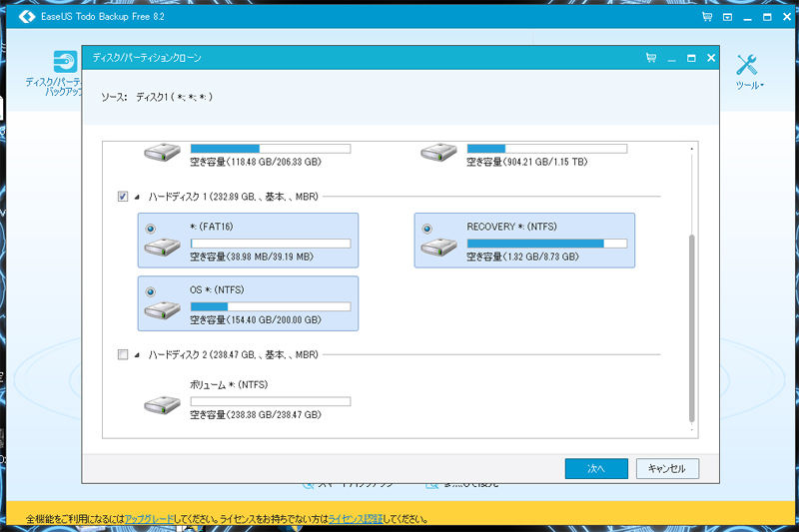This screenshot has width=799, height=532.
Task: Click the cart icon in clone dialog title bar
Action: pos(651,58)
